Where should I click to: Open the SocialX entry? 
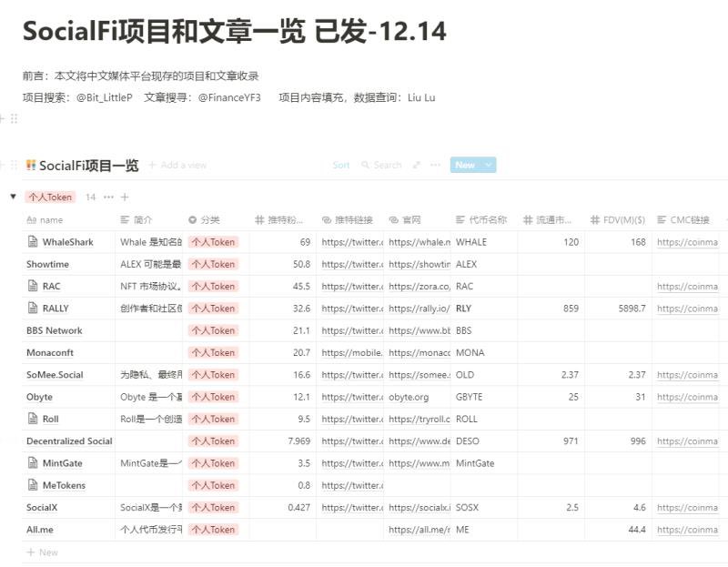point(42,508)
